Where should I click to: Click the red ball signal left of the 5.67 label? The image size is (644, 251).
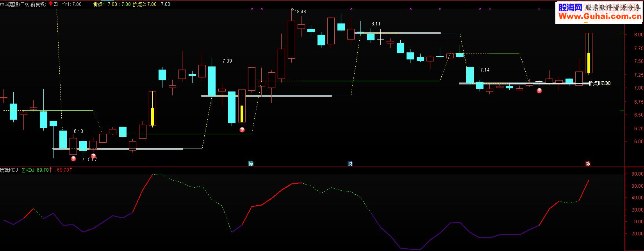tap(93, 156)
